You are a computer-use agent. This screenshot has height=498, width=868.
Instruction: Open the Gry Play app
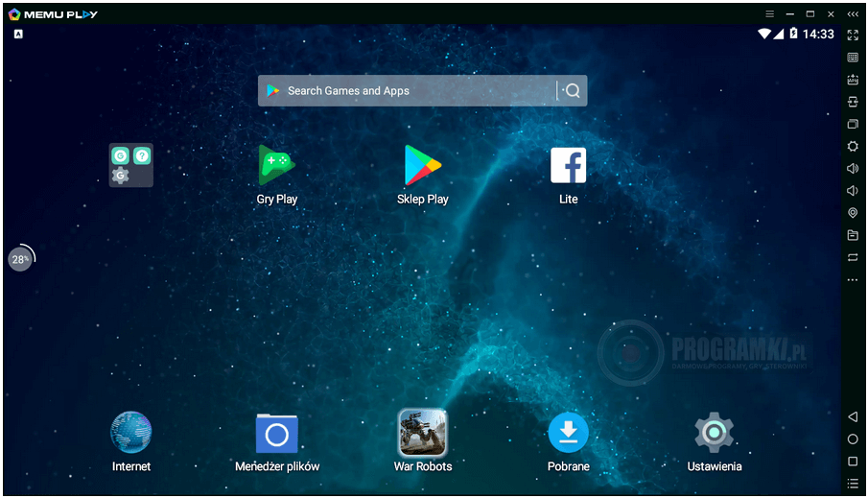[x=277, y=166]
